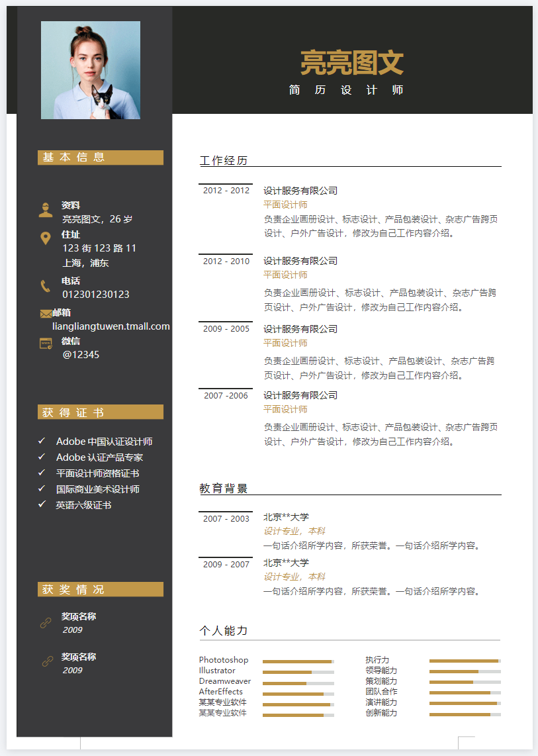Click the checkmark beside 平面设计师资格证书
The image size is (538, 756).
pyautogui.click(x=42, y=473)
